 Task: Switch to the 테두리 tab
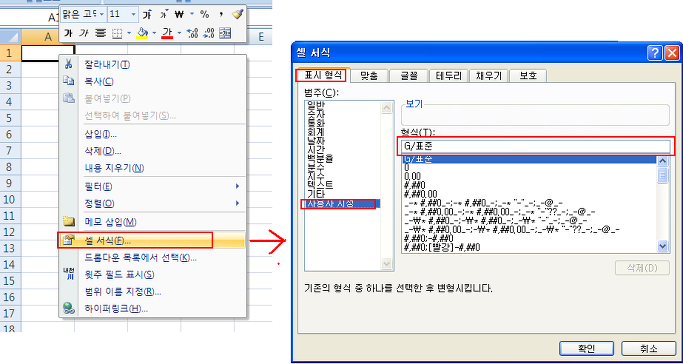(x=449, y=76)
